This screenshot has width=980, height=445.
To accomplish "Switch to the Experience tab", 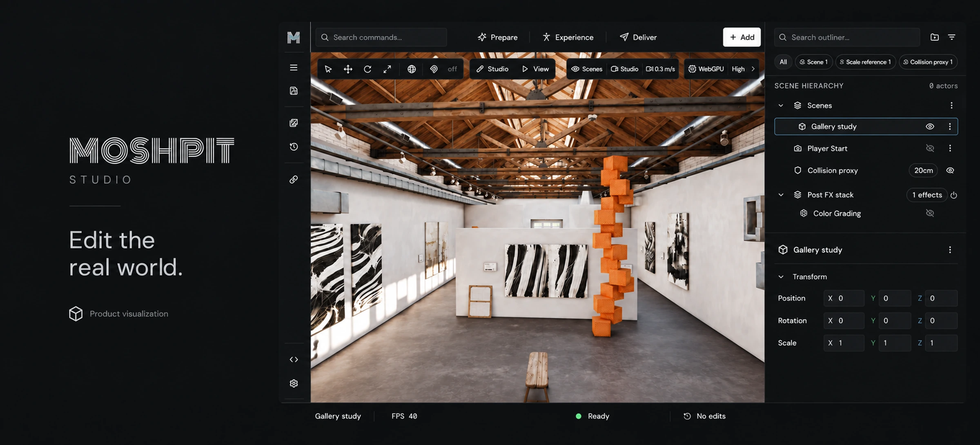I will pos(568,37).
